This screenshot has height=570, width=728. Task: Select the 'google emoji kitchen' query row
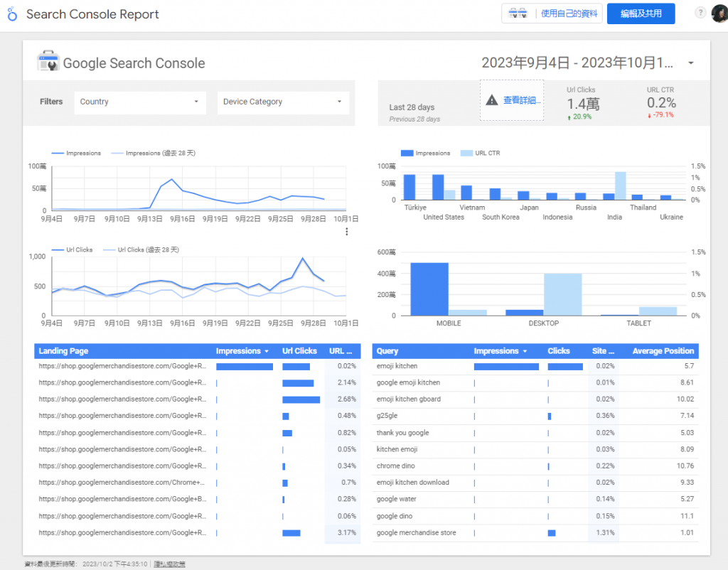535,383
